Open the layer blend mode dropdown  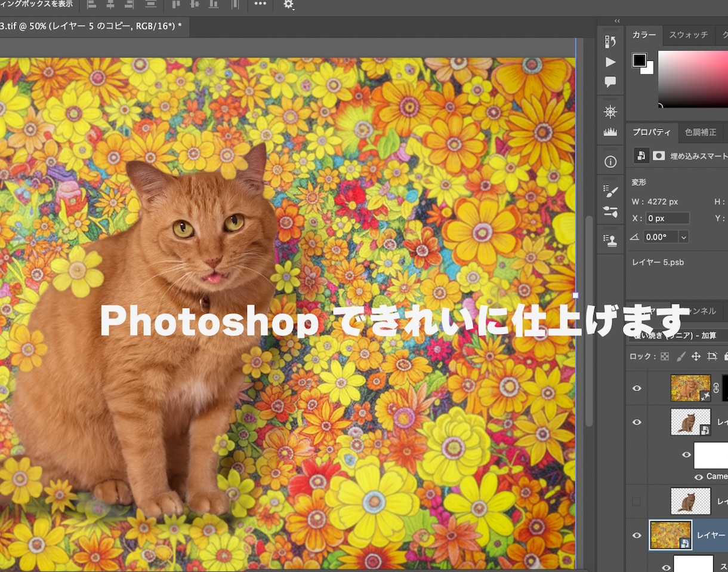[x=678, y=335]
